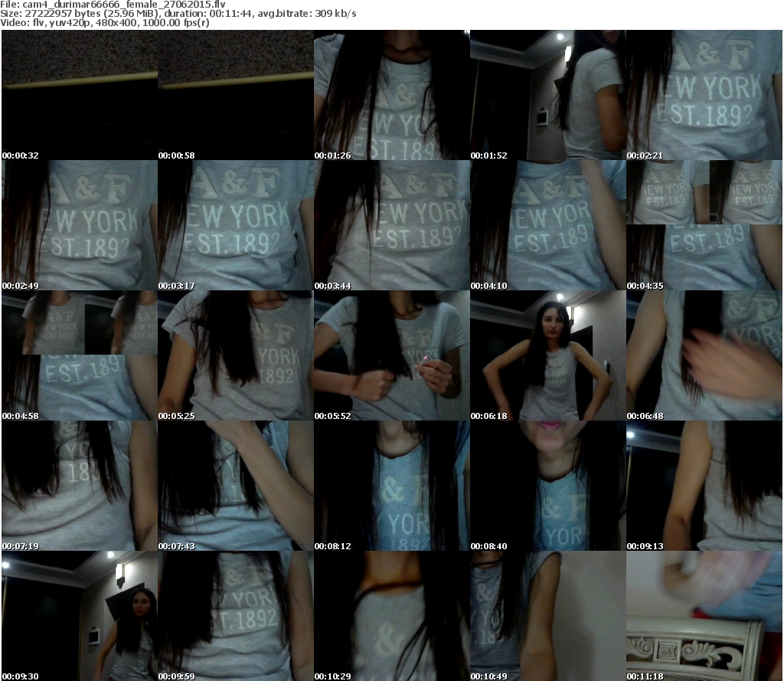Open the frame thumbnail stamped 00:03:17
The width and height of the screenshot is (784, 681).
[236, 225]
